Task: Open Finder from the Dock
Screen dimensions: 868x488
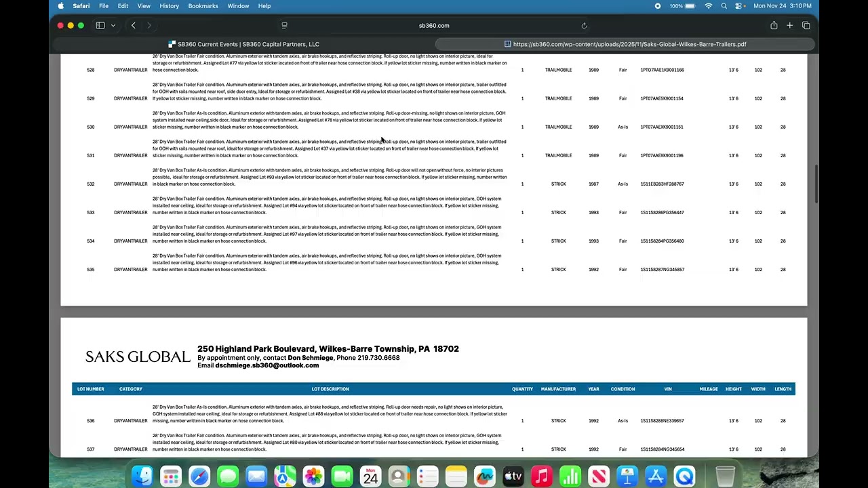Action: pyautogui.click(x=142, y=476)
